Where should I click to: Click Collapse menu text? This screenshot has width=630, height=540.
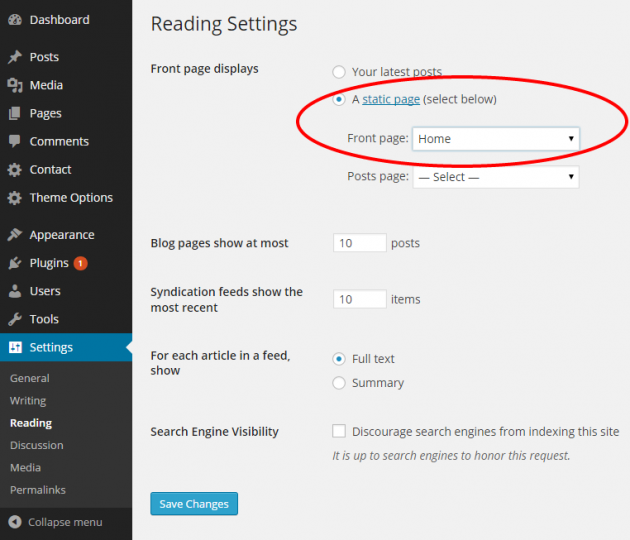[65, 522]
